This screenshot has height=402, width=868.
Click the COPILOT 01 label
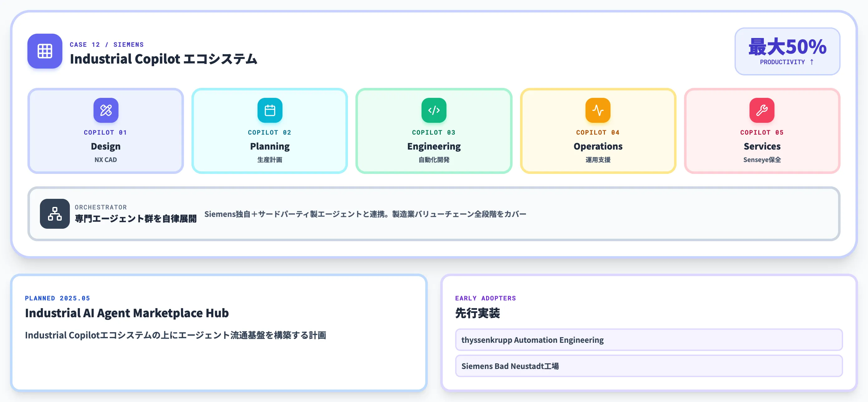pyautogui.click(x=105, y=133)
